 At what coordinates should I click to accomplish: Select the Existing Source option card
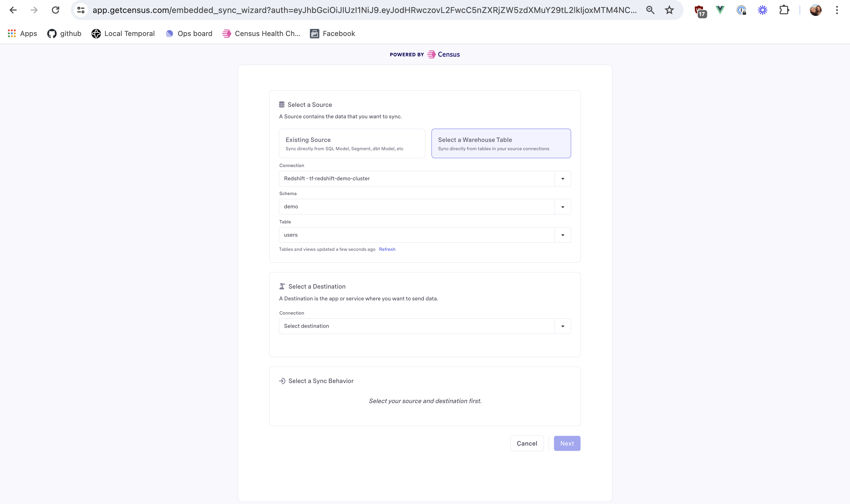click(x=352, y=143)
